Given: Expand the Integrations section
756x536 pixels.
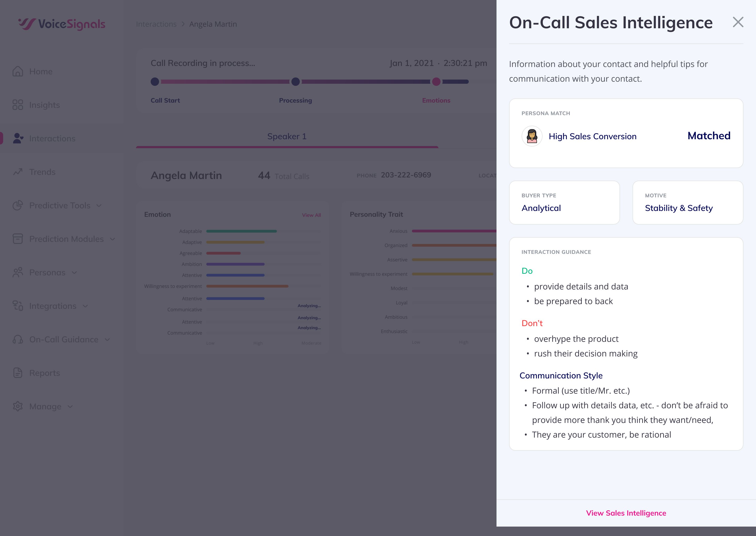Looking at the screenshot, I should tap(86, 306).
